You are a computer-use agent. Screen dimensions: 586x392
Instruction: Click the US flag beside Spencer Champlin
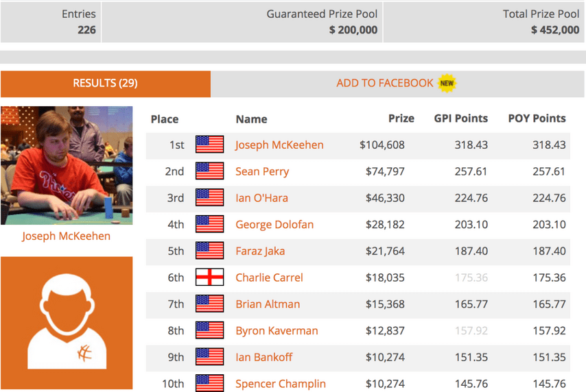210,383
